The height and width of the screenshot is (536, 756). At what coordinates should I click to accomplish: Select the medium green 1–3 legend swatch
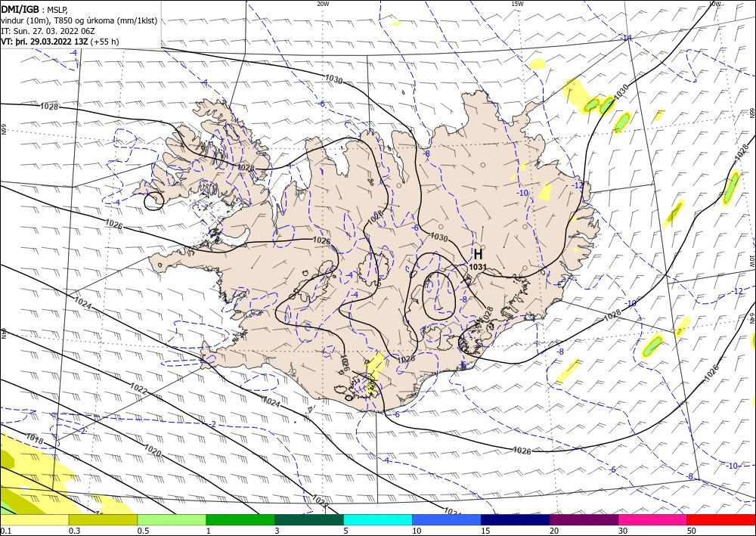click(x=240, y=519)
